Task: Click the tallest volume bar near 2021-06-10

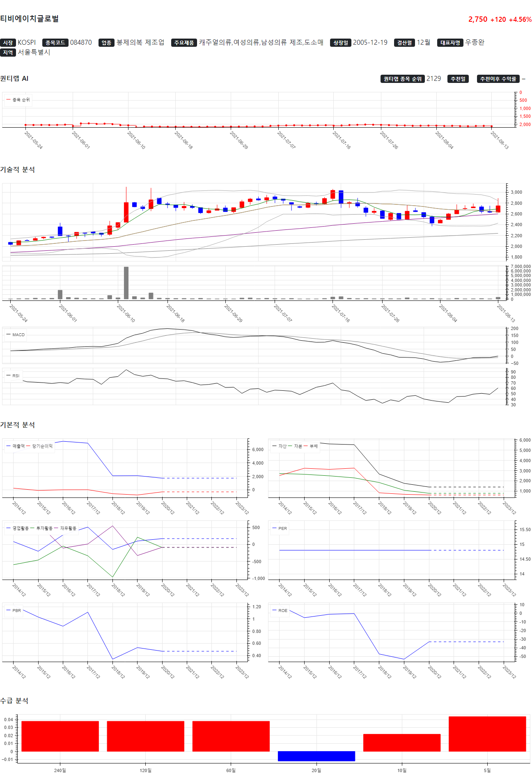Action: 126,283
